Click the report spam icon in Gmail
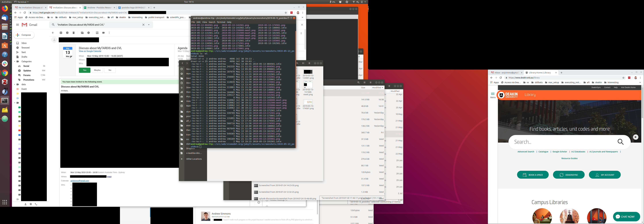 pyautogui.click(x=67, y=33)
